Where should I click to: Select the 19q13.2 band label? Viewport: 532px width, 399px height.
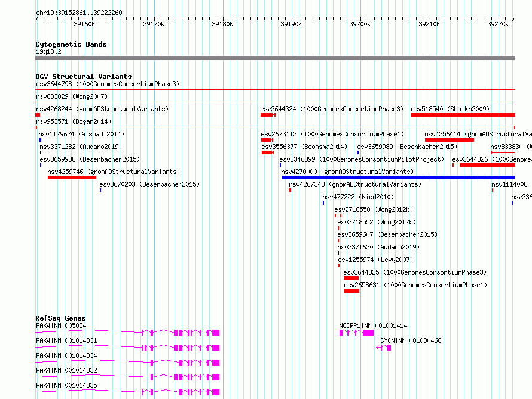click(48, 51)
